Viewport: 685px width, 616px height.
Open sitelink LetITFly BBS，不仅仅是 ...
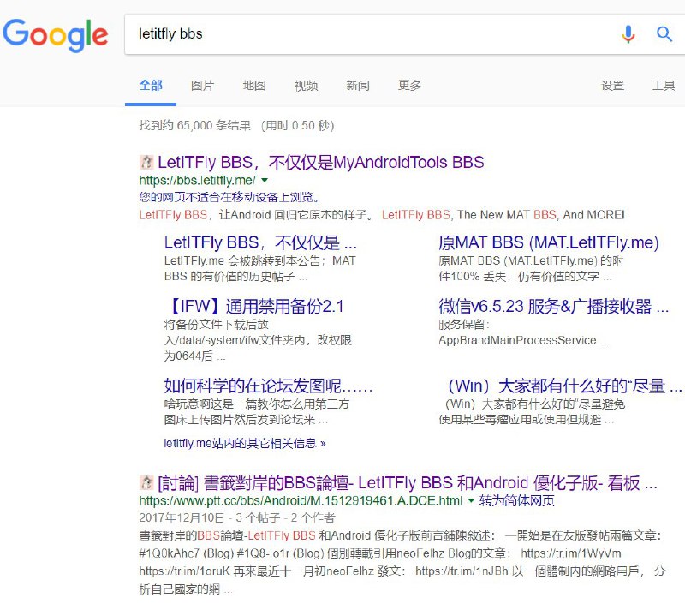click(260, 242)
